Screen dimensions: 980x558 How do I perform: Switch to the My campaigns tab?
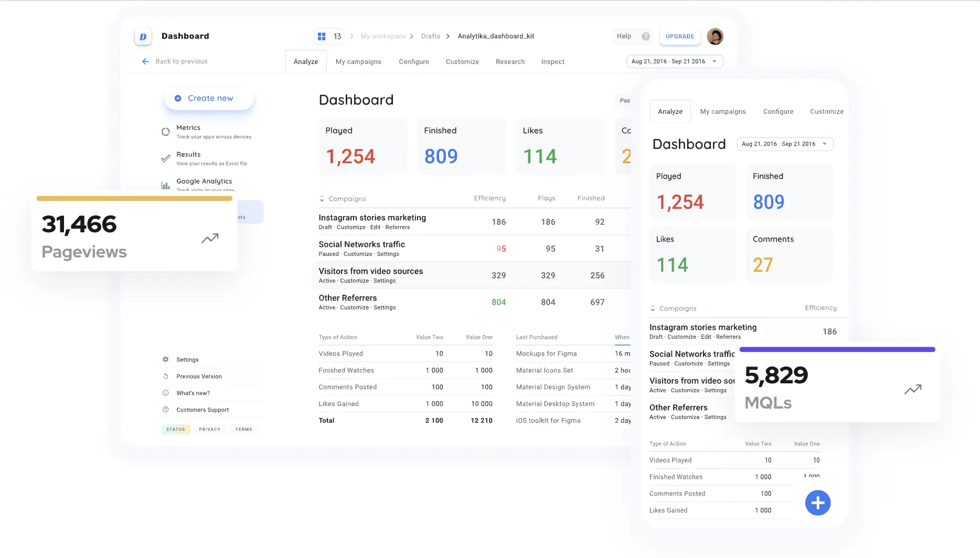tap(358, 62)
